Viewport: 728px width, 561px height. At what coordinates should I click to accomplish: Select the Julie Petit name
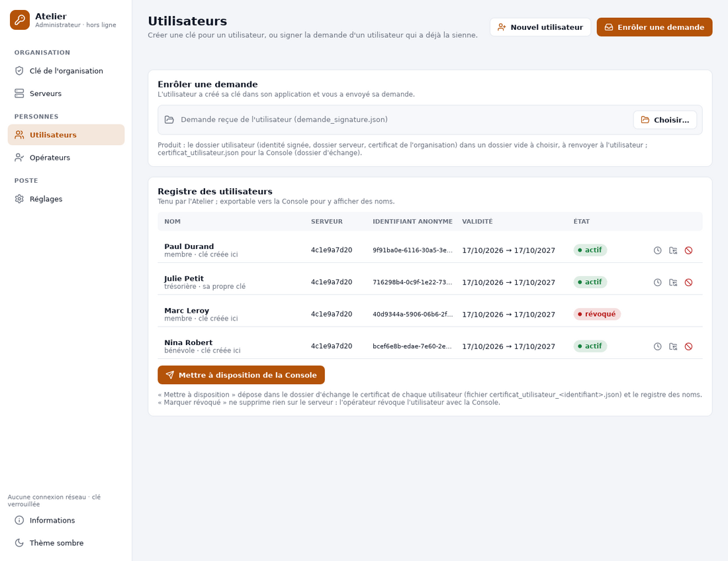tap(184, 278)
